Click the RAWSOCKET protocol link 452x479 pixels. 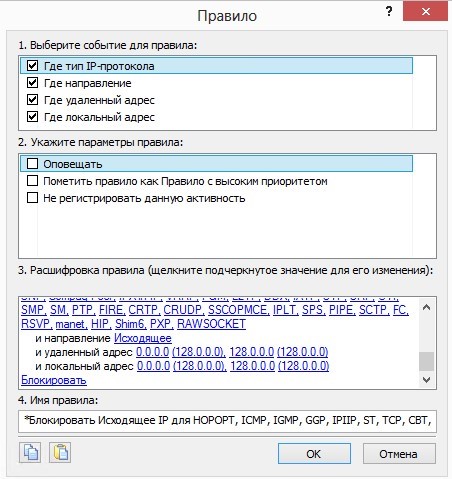211,324
